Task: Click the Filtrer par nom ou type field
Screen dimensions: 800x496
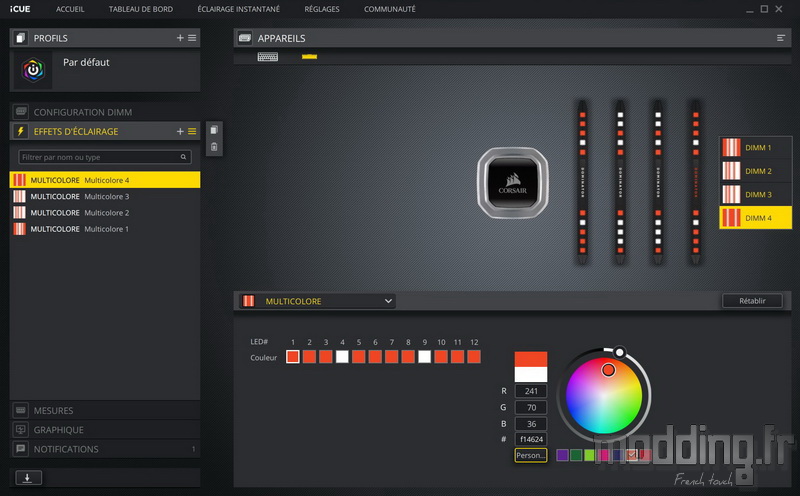Action: (x=105, y=157)
